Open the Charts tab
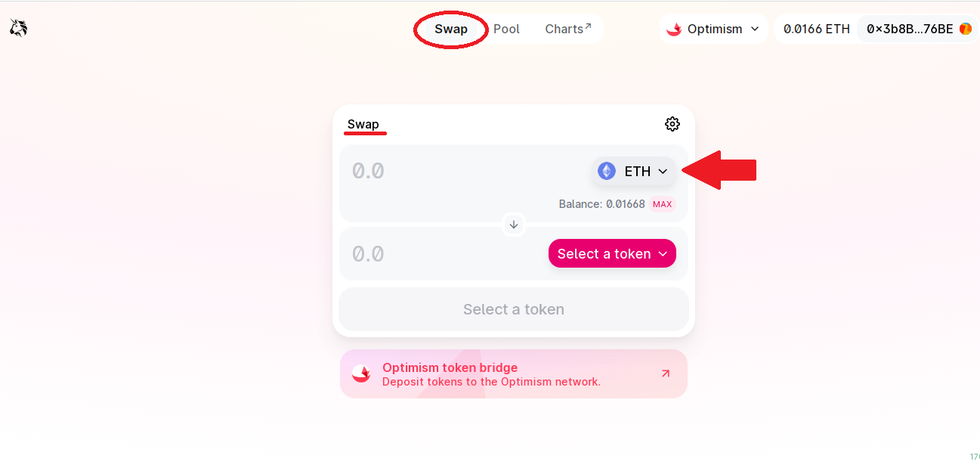The image size is (980, 471). 568,29
